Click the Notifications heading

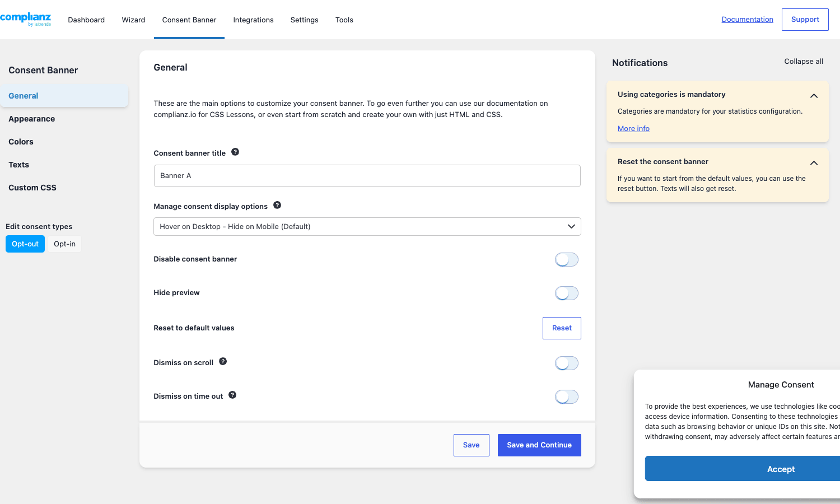(x=640, y=63)
